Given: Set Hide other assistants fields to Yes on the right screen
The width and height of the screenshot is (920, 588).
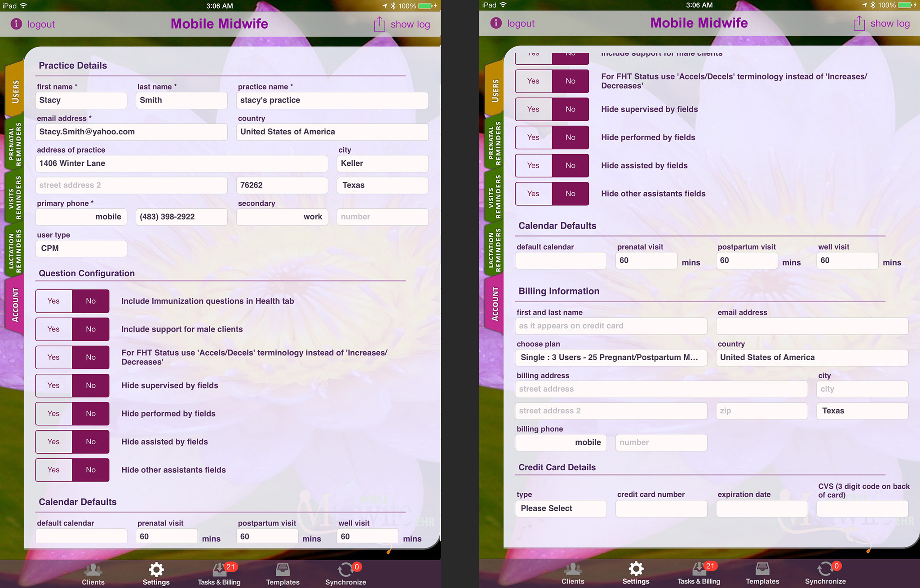Looking at the screenshot, I should click(533, 194).
